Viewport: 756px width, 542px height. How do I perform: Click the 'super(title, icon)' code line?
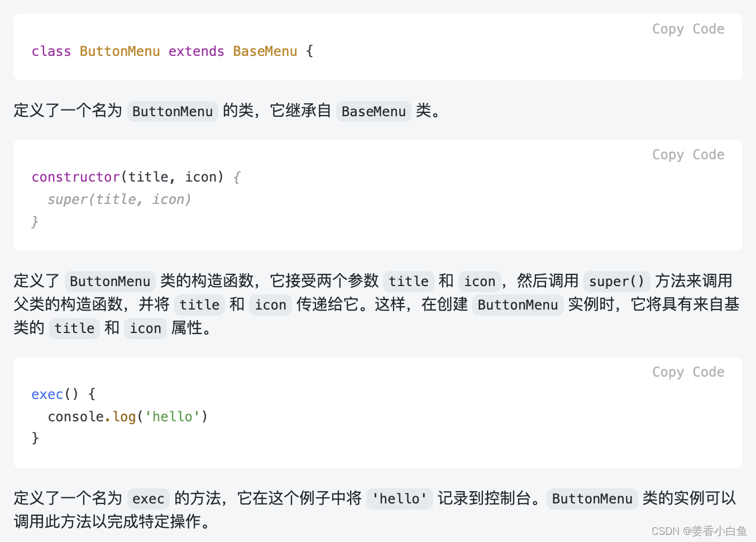click(119, 199)
